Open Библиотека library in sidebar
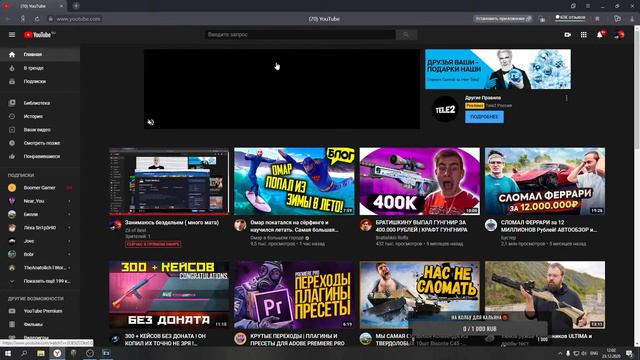 click(40, 103)
